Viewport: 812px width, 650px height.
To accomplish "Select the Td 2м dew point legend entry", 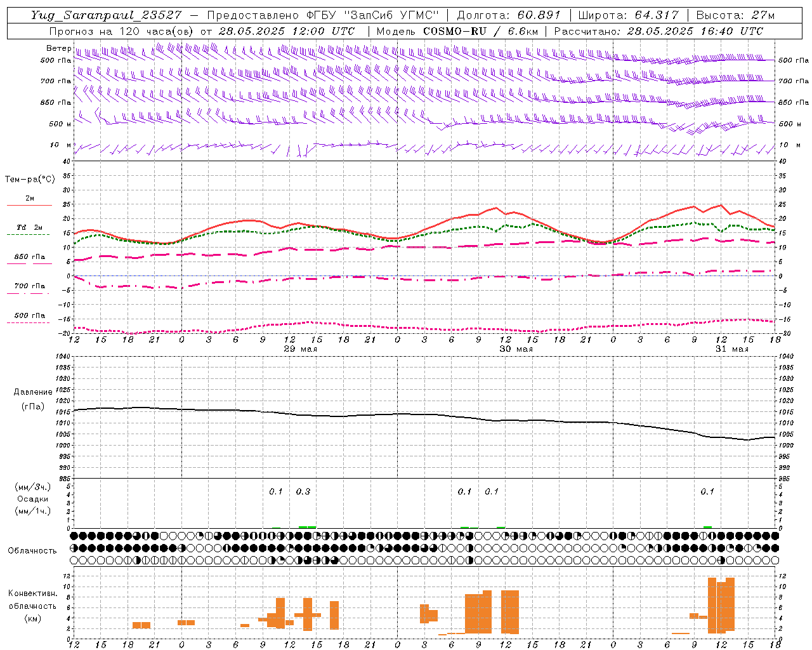I will (x=30, y=227).
